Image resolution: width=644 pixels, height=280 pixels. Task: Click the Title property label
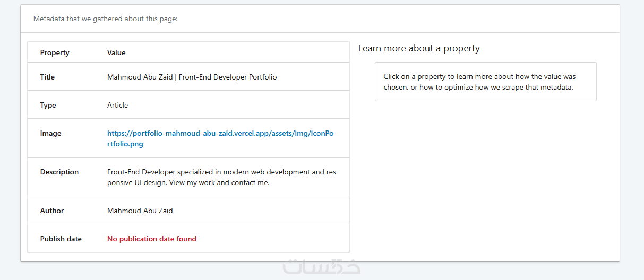[47, 77]
